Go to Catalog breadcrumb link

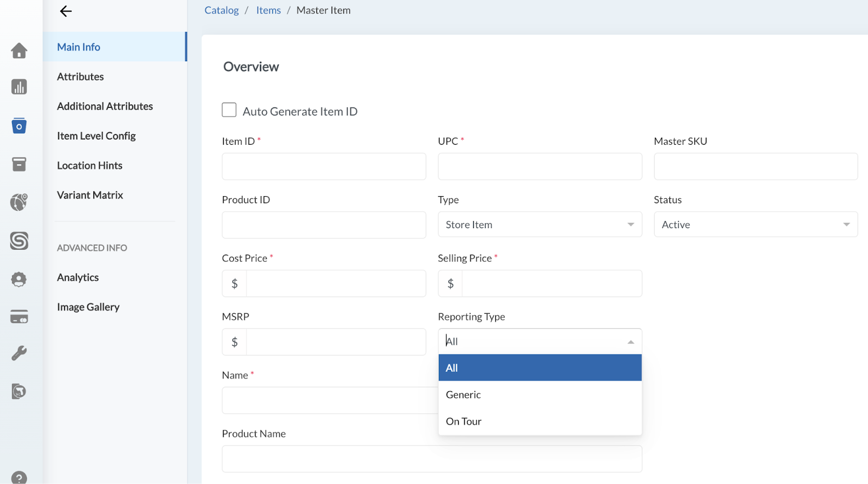pos(221,10)
